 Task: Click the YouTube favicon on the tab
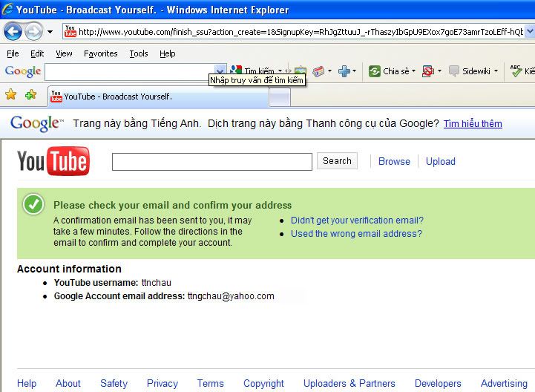tap(56, 97)
